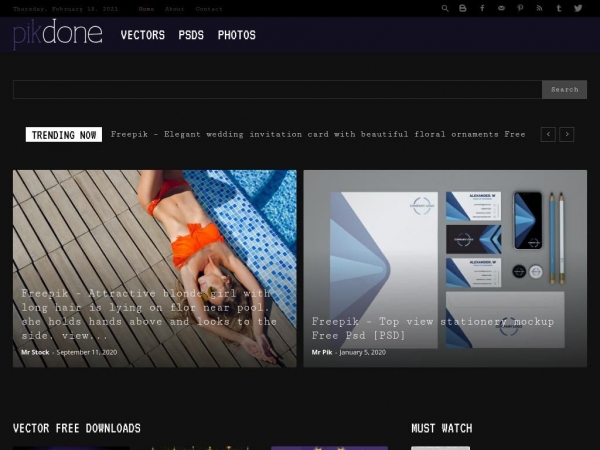The width and height of the screenshot is (600, 450).
Task: Go to Home in top bar
Action: tap(146, 9)
